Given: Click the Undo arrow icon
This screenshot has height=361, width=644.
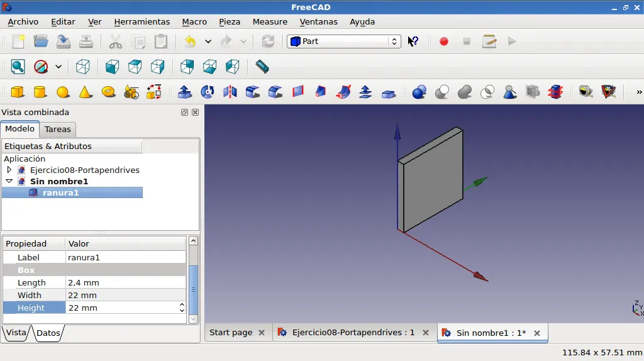Looking at the screenshot, I should tap(190, 42).
